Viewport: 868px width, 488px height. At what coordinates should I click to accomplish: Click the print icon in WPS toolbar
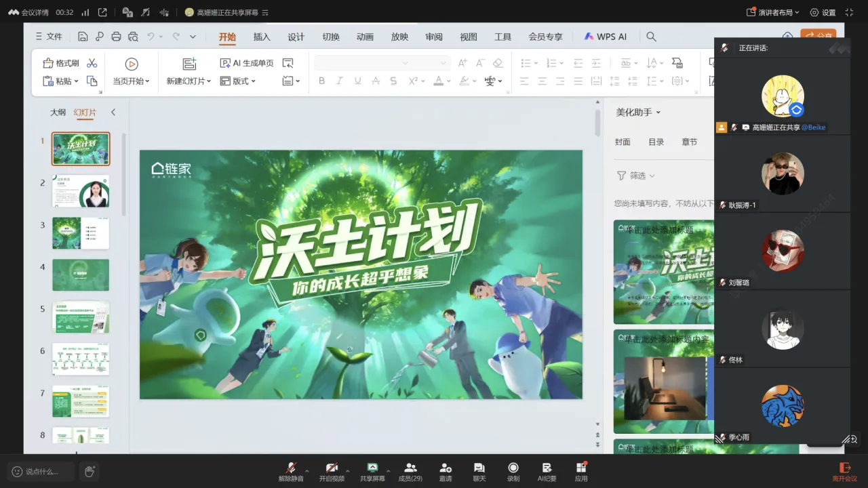(x=116, y=37)
